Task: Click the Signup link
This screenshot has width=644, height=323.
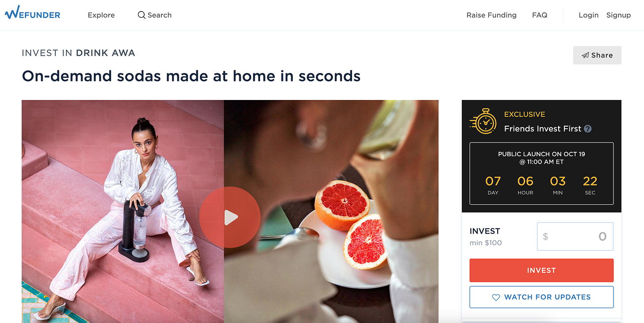Action: 618,15
